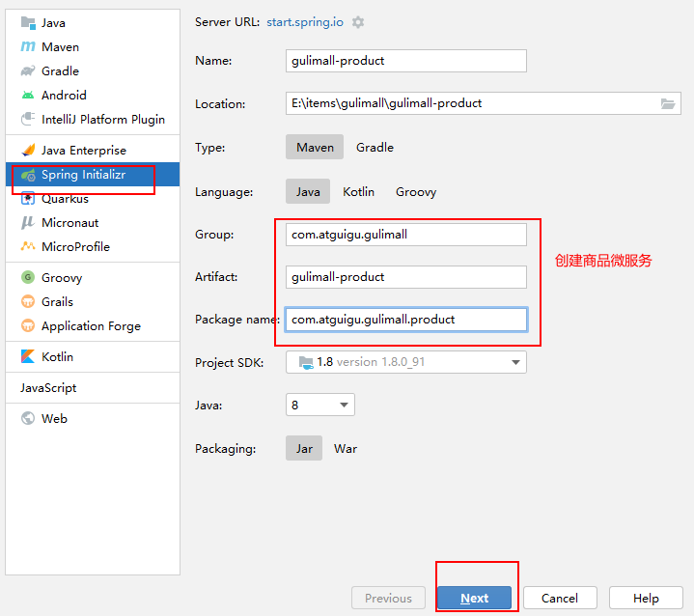Screen dimensions: 694x616
Task: Click the Help button
Action: coord(646,598)
